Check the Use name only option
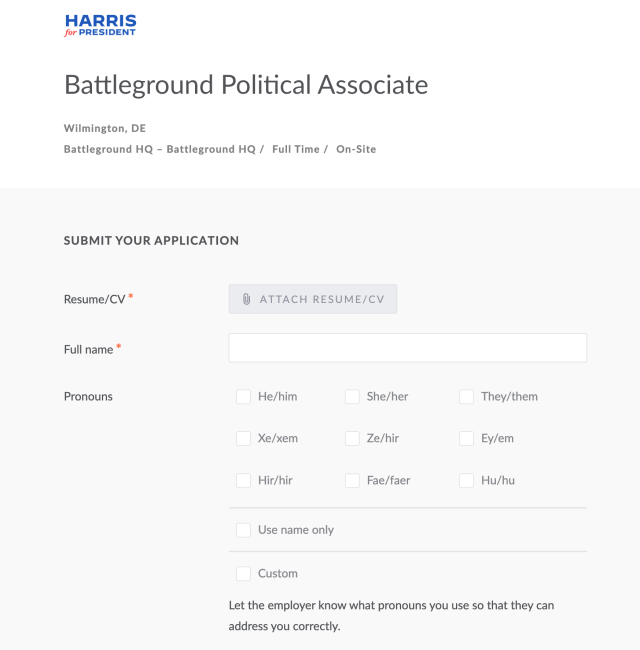Screen dimensions: 640x650 [243, 530]
